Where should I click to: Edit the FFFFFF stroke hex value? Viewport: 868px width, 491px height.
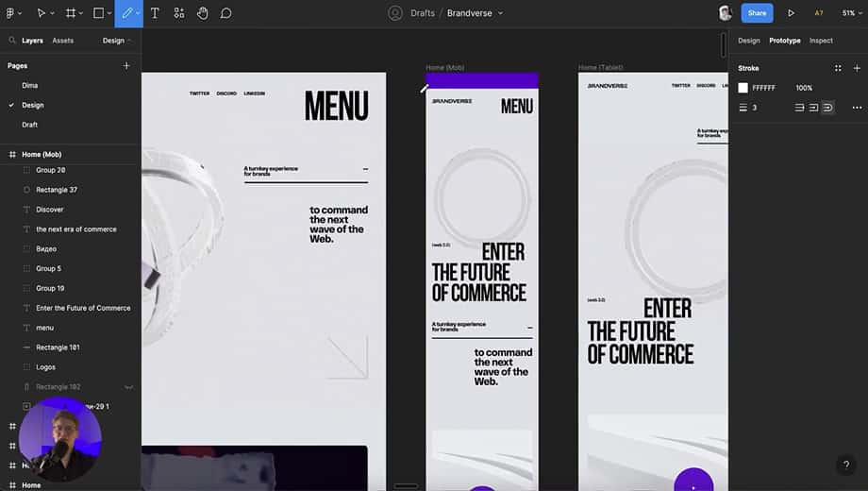point(763,88)
